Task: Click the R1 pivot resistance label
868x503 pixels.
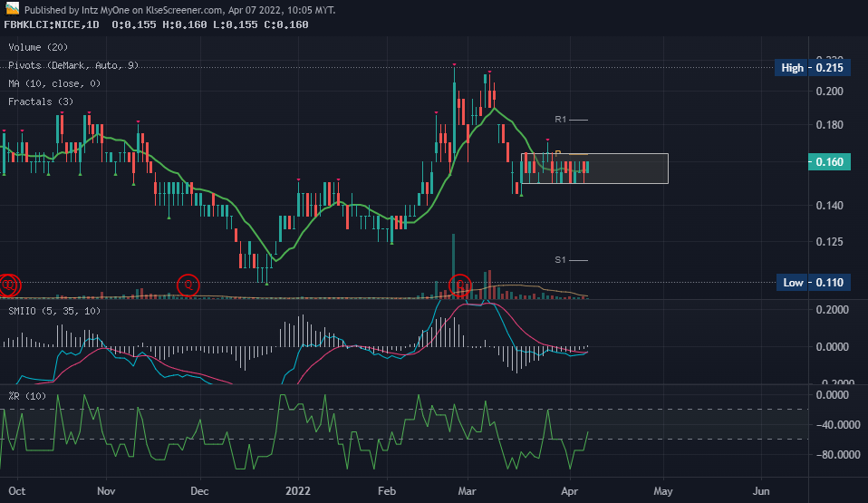Action: (x=561, y=120)
